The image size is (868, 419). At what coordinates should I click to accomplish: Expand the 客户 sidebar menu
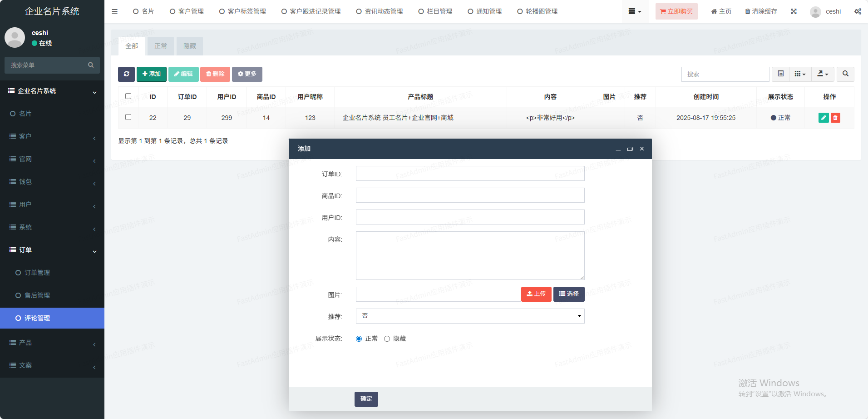[x=52, y=136]
